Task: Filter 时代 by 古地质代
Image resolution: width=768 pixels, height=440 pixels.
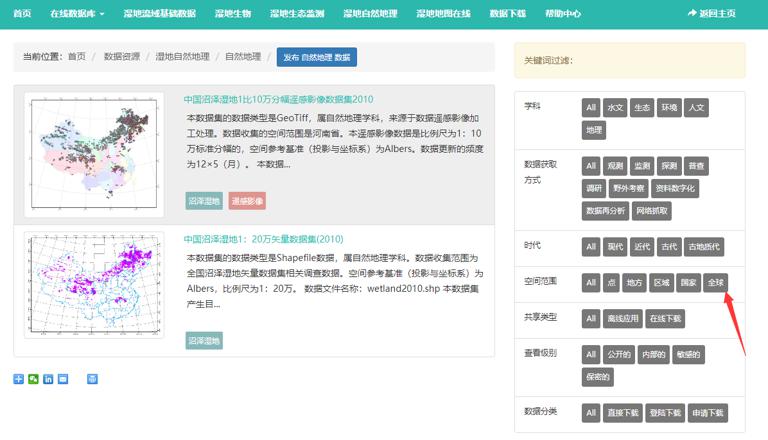Action: pyautogui.click(x=704, y=247)
